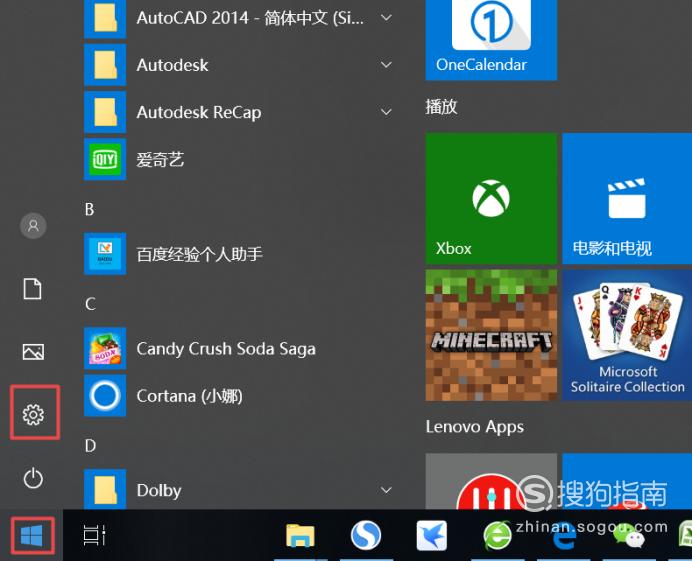This screenshot has height=561, width=692.
Task: Click the Autodesk ReCap folder icon
Action: coord(105,112)
